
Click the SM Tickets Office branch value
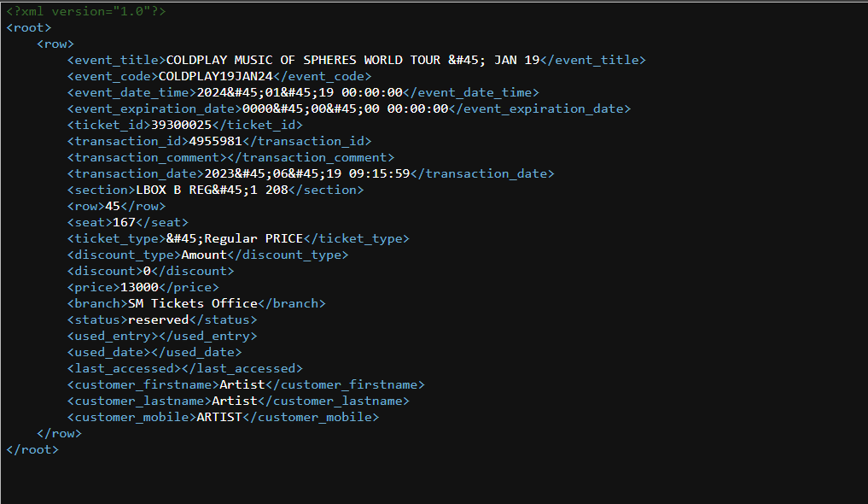click(x=192, y=303)
